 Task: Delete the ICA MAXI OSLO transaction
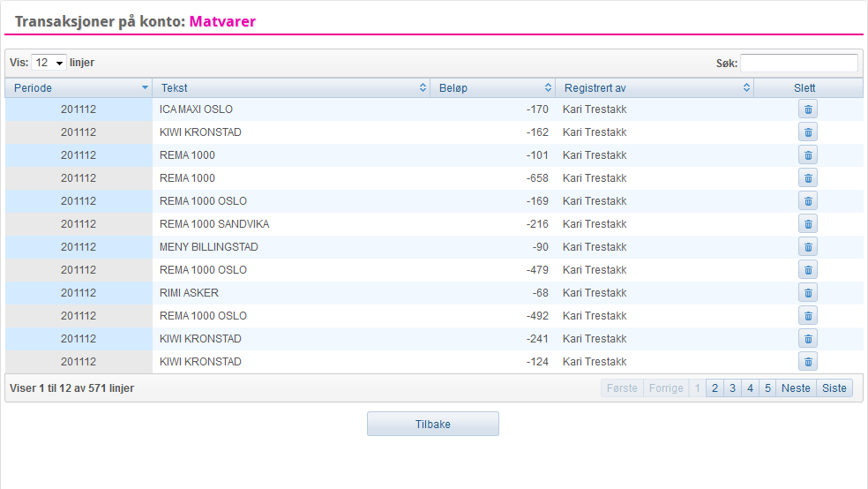(x=808, y=109)
